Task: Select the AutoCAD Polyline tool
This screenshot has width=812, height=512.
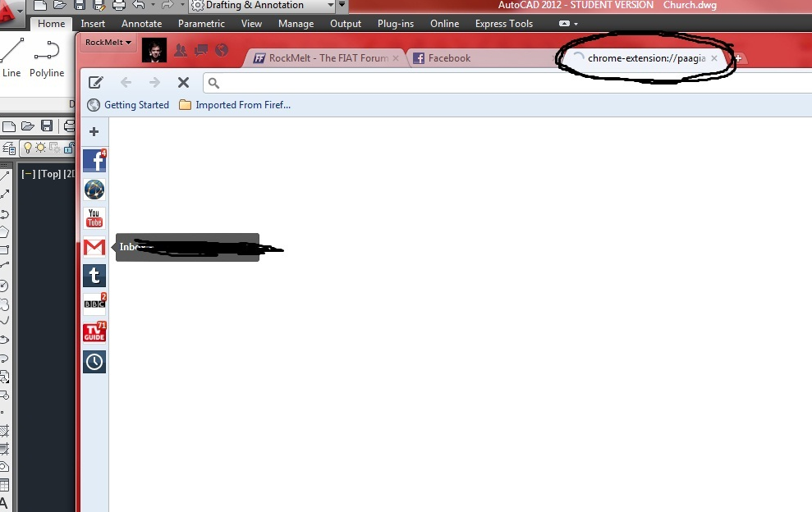Action: [x=47, y=59]
